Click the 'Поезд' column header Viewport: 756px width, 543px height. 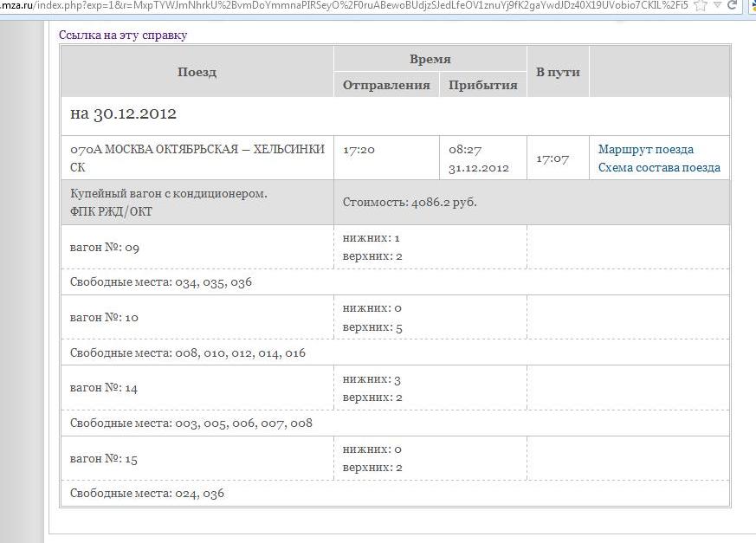[x=197, y=72]
